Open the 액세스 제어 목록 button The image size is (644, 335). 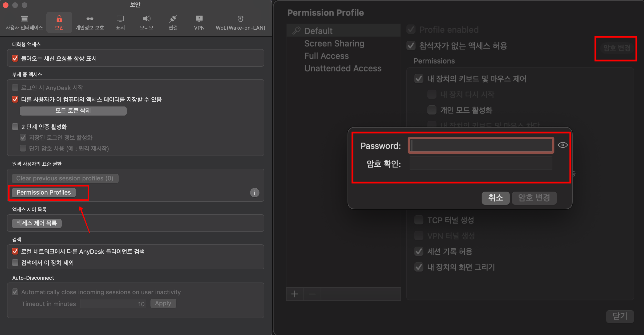coord(37,223)
